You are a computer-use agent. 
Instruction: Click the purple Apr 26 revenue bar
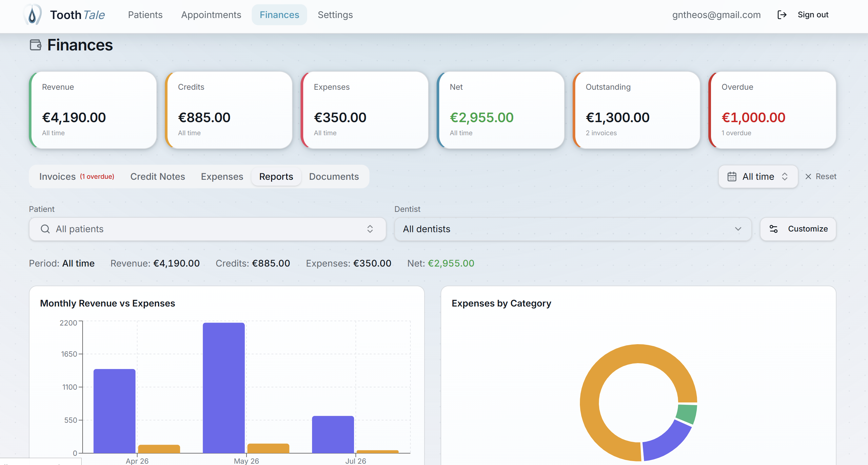point(115,411)
